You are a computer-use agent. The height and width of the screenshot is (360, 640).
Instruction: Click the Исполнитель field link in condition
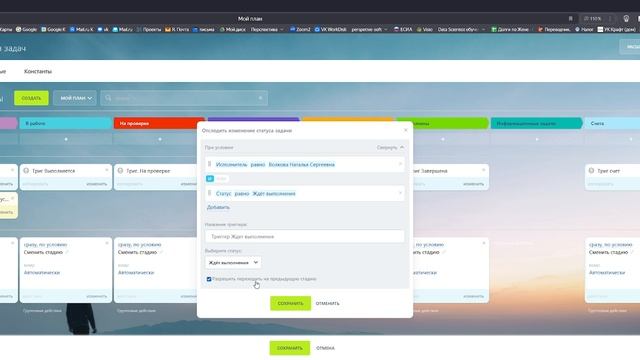[231, 164]
